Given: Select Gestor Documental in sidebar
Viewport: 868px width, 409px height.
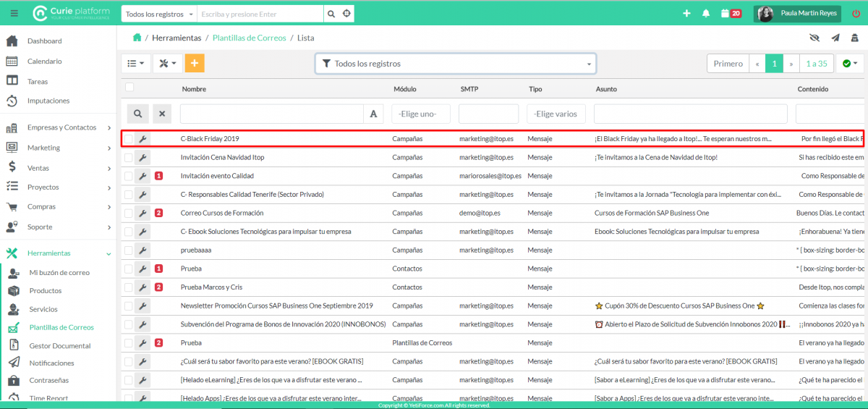Looking at the screenshot, I should pos(60,346).
